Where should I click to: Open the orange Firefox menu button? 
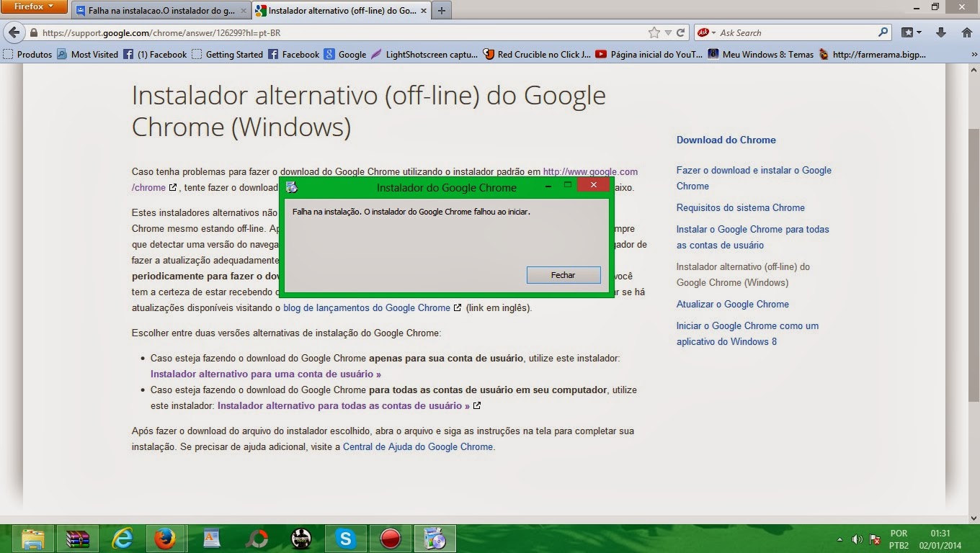(x=34, y=6)
